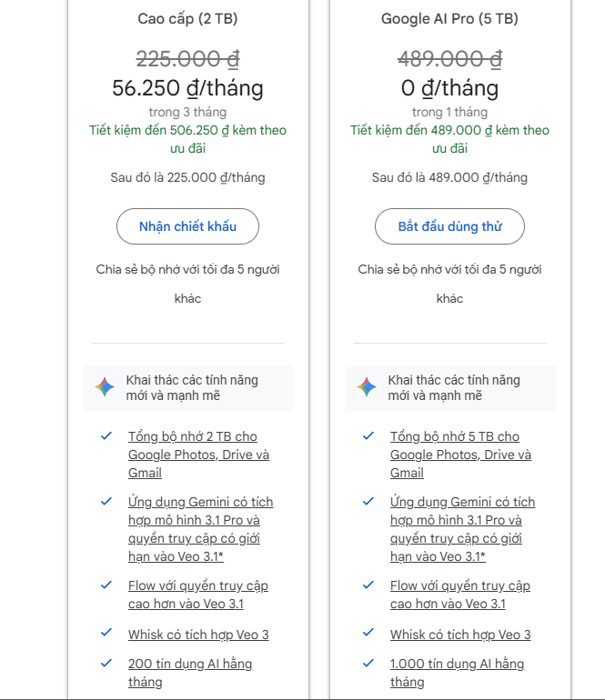605x700 pixels.
Task: Click Khai thác các tính năng banner in Google AI Pro
Action: click(450, 388)
